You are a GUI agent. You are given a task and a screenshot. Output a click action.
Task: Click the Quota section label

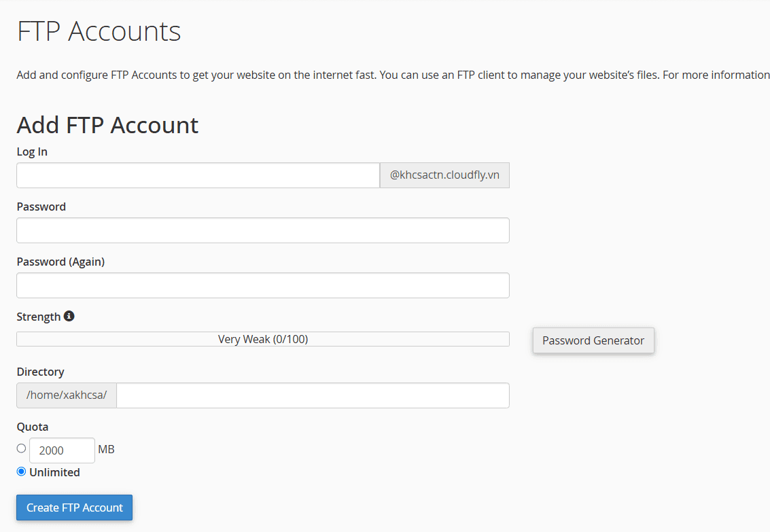(32, 427)
